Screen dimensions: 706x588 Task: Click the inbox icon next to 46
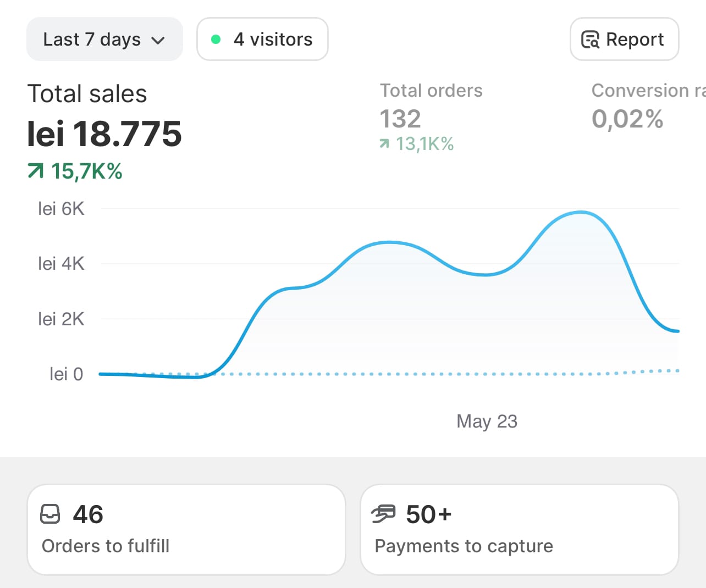point(51,514)
